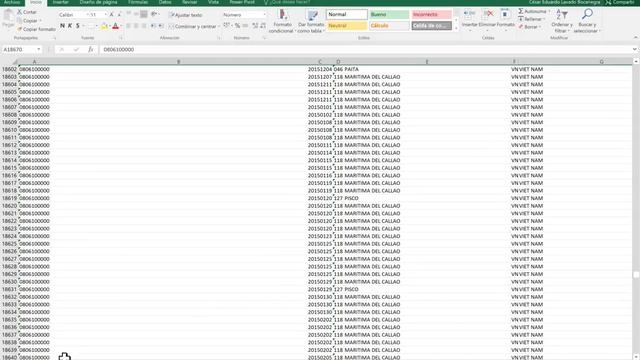Screen dimensions: 640x360
Task: Toggle bold with the N button
Action: [62, 26]
